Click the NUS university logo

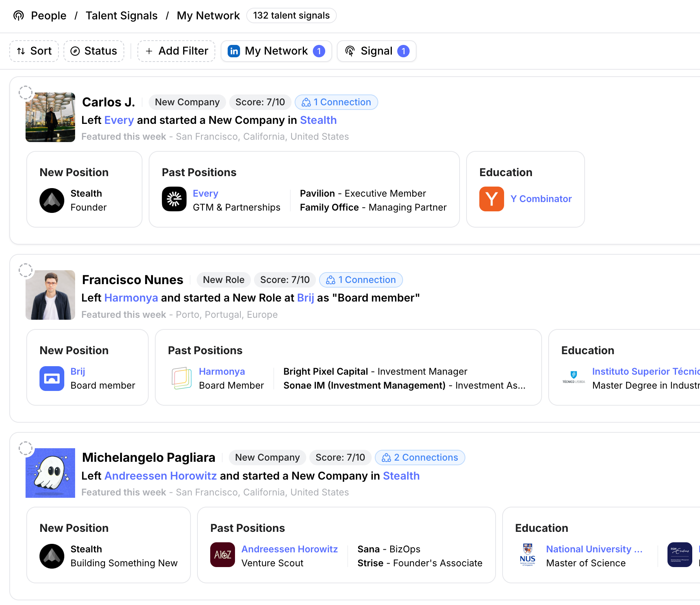(x=528, y=555)
